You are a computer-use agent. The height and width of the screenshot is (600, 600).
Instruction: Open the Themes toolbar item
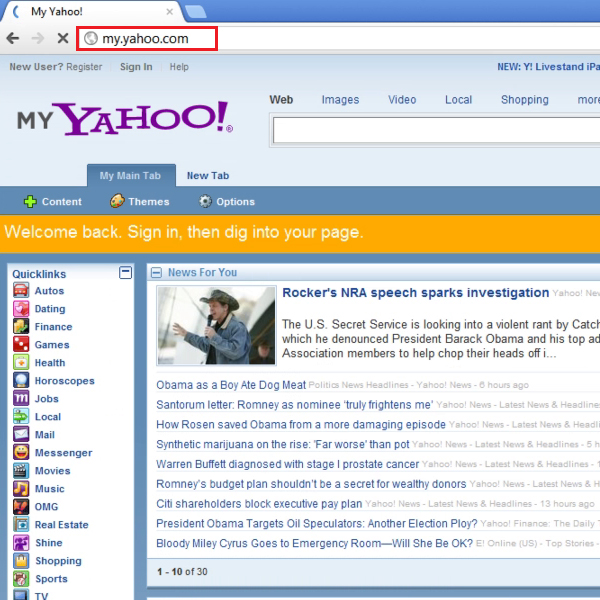point(140,201)
